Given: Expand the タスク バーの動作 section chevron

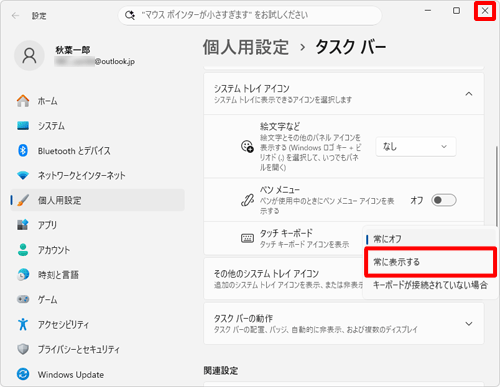Looking at the screenshot, I should coord(469,324).
